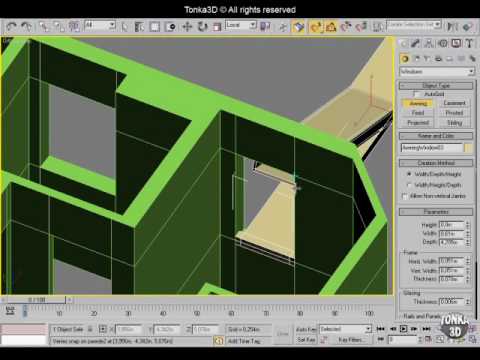Open the Select by Name list tool

[x=139, y=27]
